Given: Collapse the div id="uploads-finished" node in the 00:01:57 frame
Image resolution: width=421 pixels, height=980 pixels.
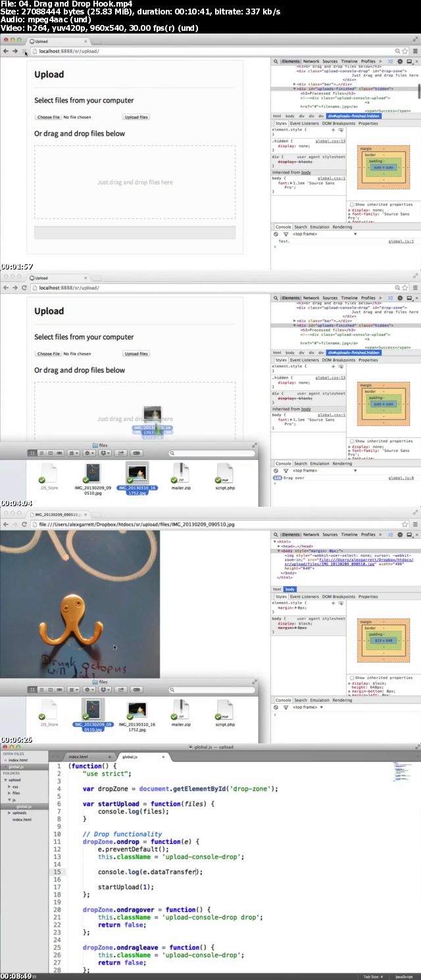Looking at the screenshot, I should [x=294, y=89].
